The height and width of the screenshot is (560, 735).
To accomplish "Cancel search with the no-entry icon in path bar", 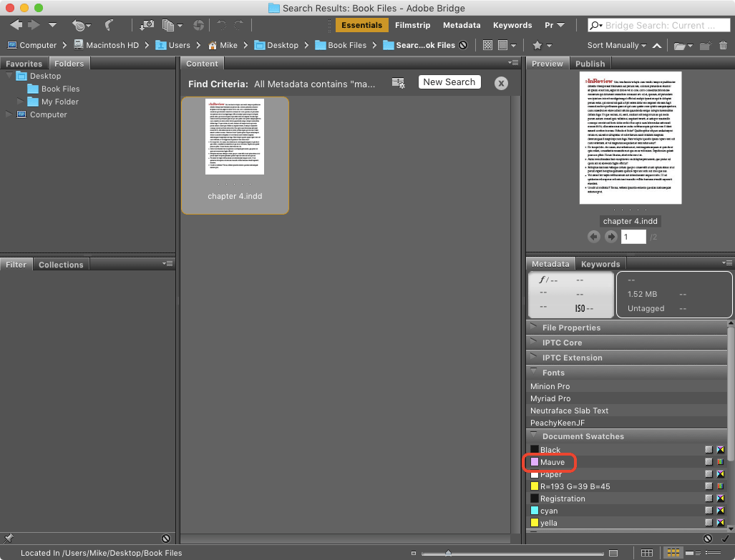I will (x=463, y=45).
